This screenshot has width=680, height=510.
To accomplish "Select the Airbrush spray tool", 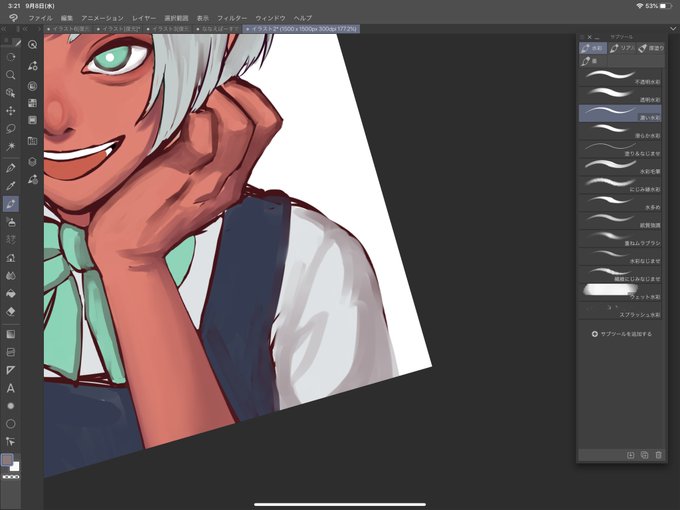I will point(11,222).
